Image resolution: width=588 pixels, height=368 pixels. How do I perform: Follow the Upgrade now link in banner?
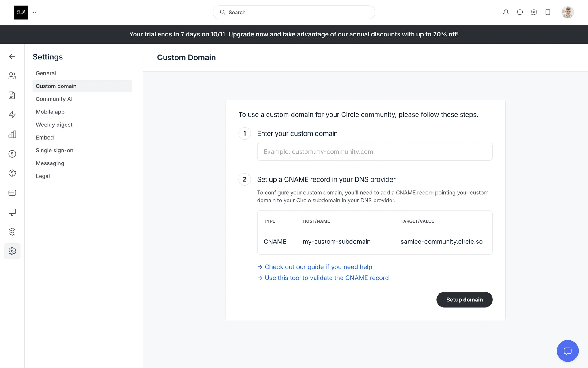pos(248,34)
